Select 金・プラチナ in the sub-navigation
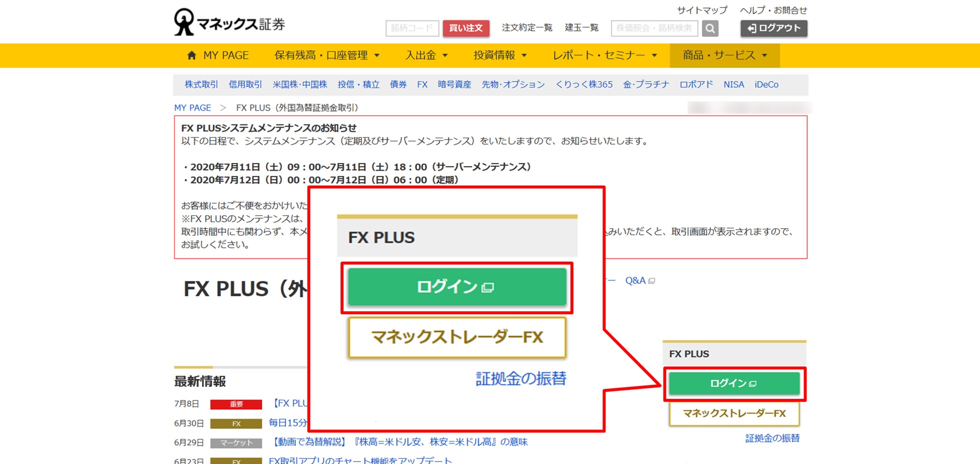The width and height of the screenshot is (980, 464). 646,85
